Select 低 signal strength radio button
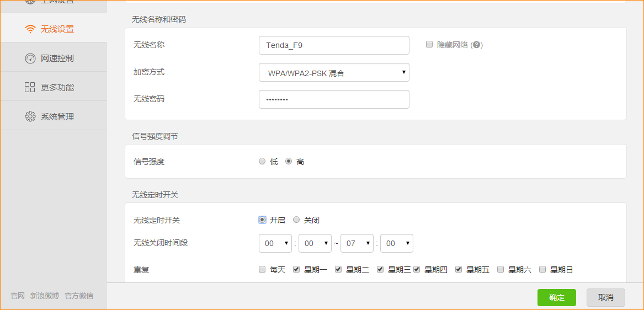 tap(262, 162)
